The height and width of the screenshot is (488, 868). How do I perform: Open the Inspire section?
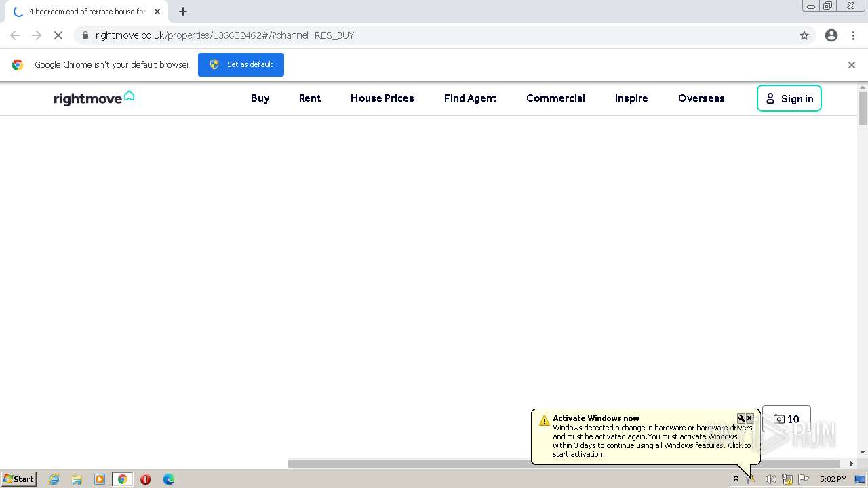(x=631, y=98)
